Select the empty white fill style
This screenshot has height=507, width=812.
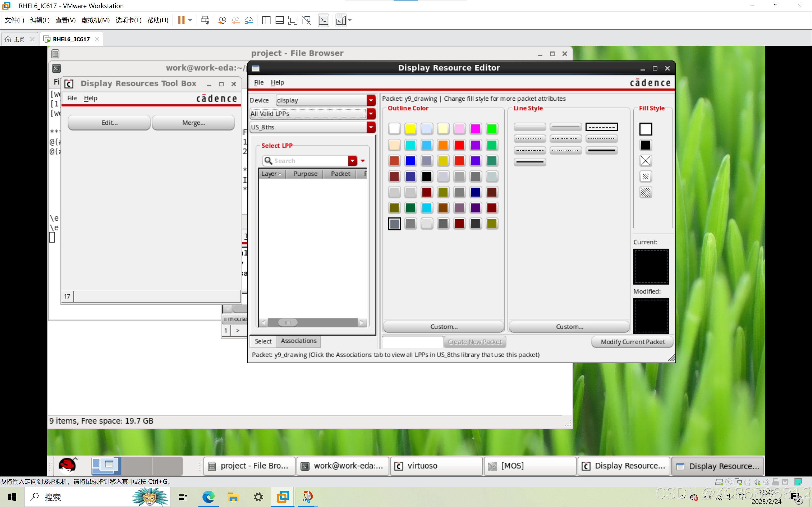pyautogui.click(x=645, y=129)
